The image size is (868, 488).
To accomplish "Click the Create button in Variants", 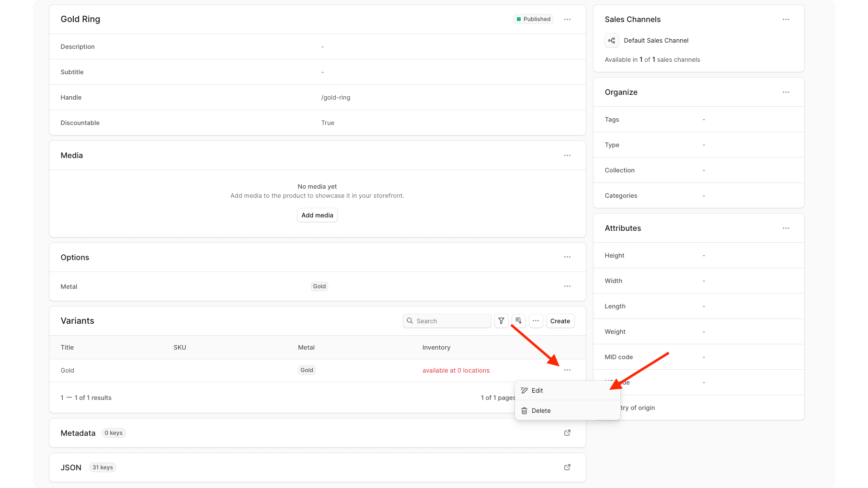I will pos(560,321).
